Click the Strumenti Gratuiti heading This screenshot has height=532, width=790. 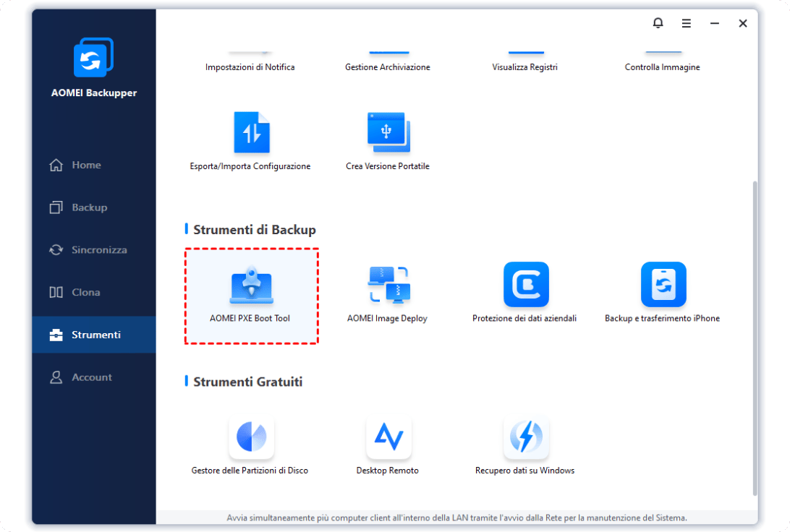pyautogui.click(x=248, y=382)
